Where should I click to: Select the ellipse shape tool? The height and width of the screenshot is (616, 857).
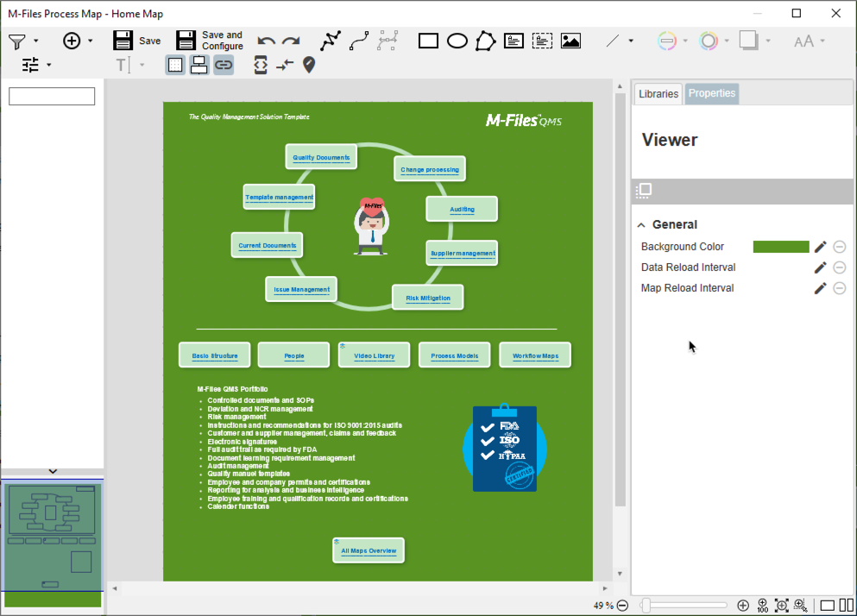click(x=457, y=41)
